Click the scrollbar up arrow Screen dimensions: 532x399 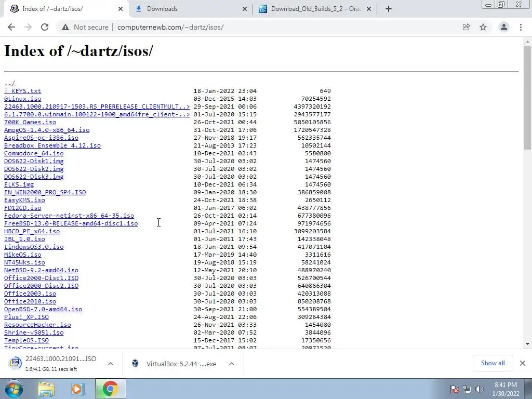[x=527, y=42]
